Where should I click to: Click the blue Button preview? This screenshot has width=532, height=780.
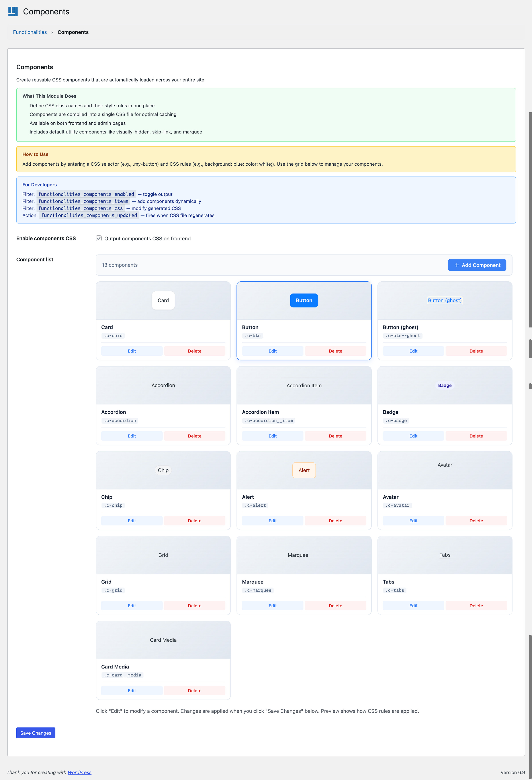tap(304, 300)
